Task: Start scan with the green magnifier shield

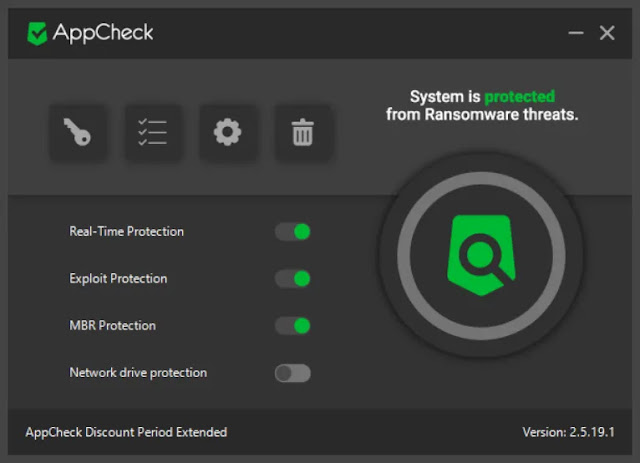Action: [481, 256]
